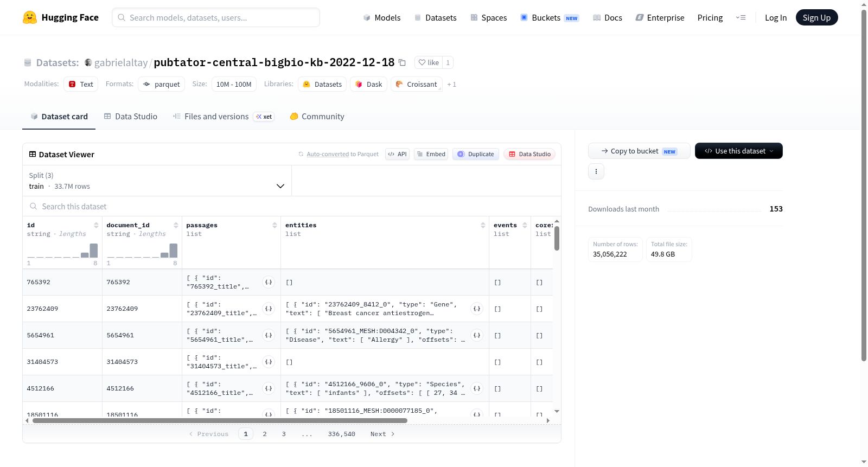Click the gabrielaltay user avatar
Screen dimensions: 868x467
pos(88,62)
